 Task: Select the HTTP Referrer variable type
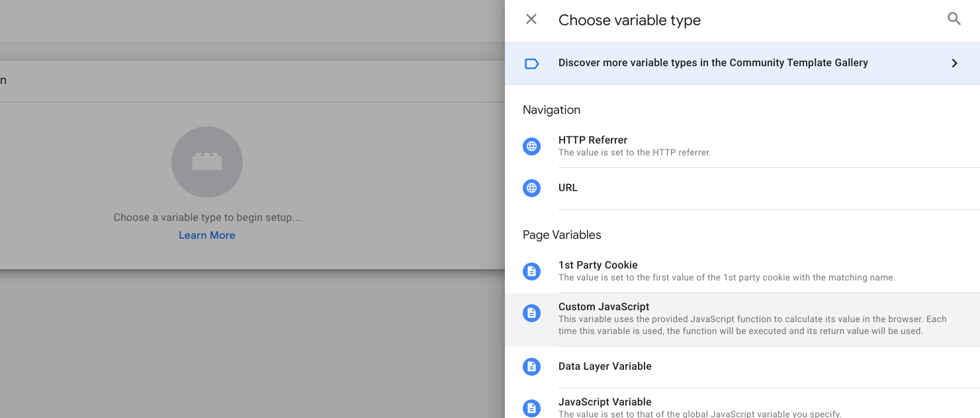click(x=742, y=146)
